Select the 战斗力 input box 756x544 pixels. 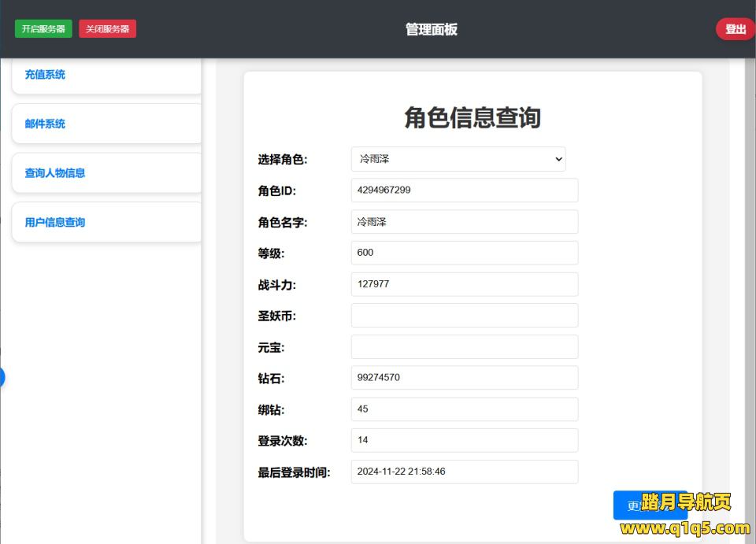[464, 284]
